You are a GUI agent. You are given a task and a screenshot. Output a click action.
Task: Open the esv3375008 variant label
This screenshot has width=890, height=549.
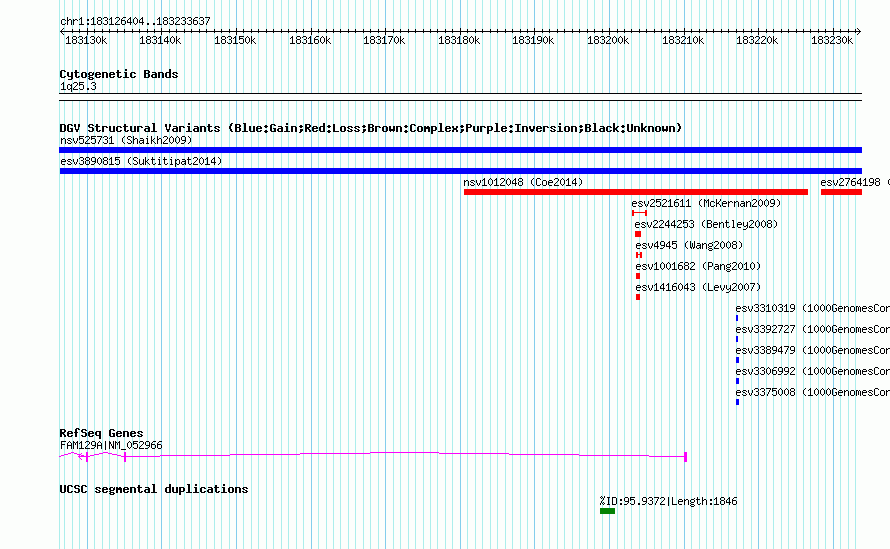point(812,392)
